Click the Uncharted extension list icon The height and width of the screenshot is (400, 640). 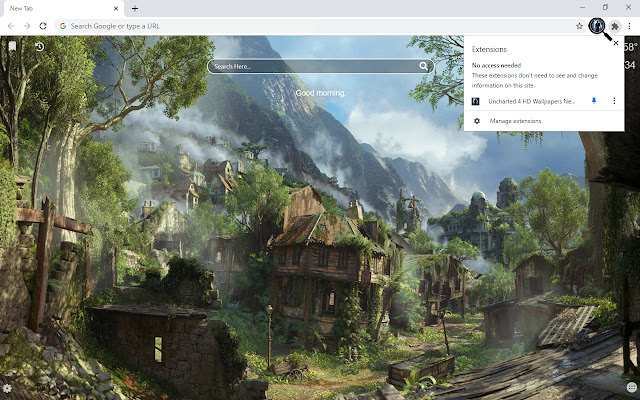pyautogui.click(x=476, y=101)
